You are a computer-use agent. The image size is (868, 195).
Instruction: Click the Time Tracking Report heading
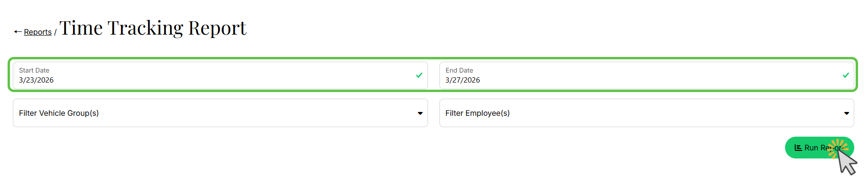tap(153, 28)
